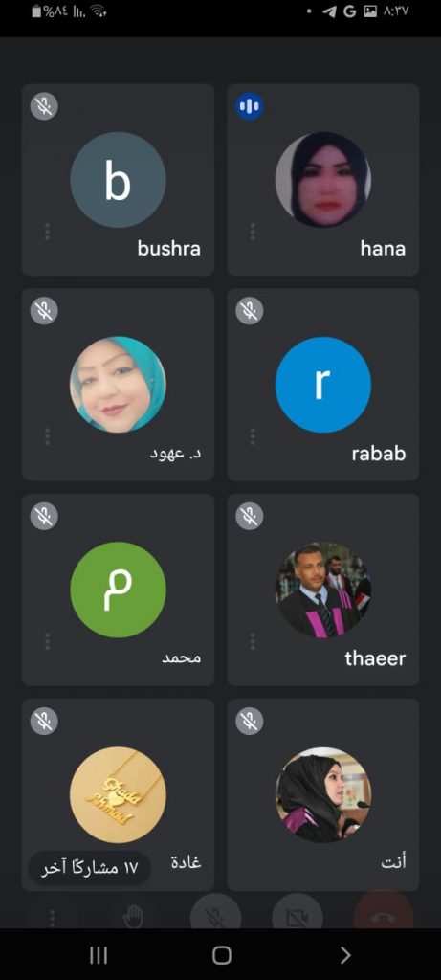Open three-dot options on hana's tile
Screen dimensions: 441x980
(x=253, y=232)
